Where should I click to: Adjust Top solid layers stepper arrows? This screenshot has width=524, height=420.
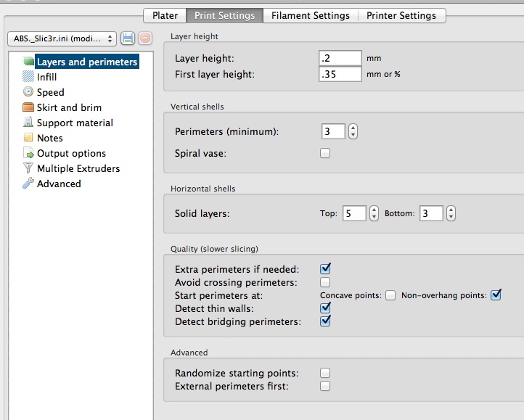click(374, 214)
